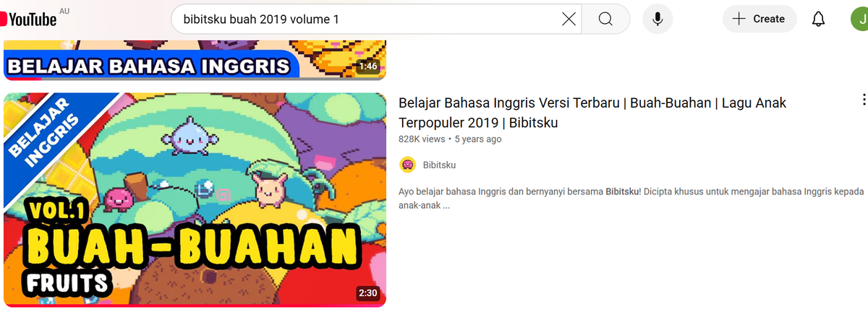868x315 pixels.
Task: Click the Create button
Action: click(759, 19)
